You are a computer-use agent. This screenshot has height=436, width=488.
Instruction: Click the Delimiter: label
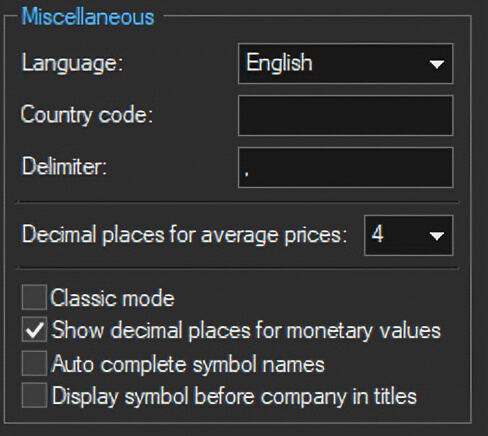coord(64,166)
